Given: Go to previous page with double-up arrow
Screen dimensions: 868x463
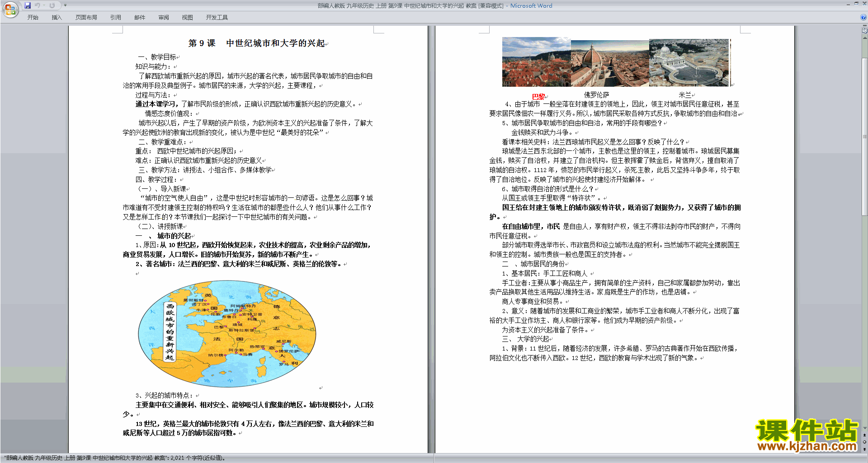Looking at the screenshot, I should click(864, 435).
